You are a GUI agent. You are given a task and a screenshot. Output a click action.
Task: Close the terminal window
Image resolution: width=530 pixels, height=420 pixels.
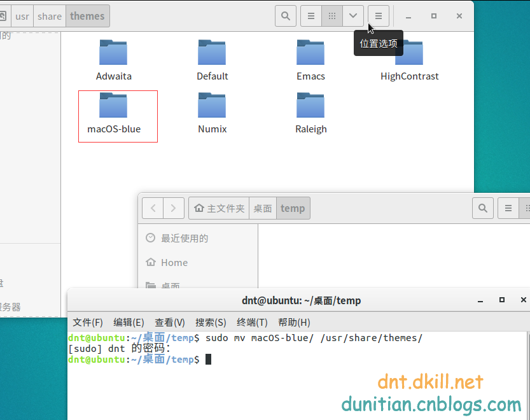click(x=523, y=300)
